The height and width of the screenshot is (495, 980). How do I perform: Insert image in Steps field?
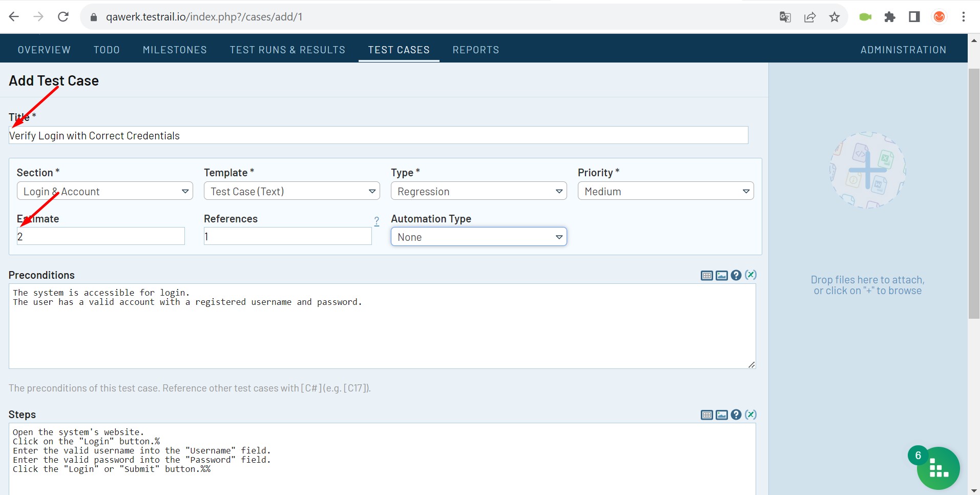(x=721, y=415)
